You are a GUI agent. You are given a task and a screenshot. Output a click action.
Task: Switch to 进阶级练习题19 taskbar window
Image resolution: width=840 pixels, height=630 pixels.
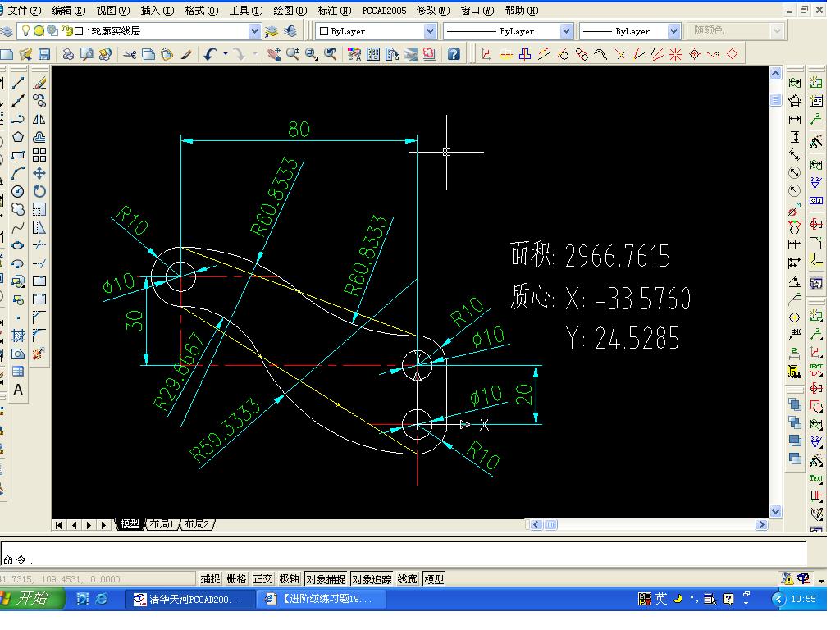point(322,599)
